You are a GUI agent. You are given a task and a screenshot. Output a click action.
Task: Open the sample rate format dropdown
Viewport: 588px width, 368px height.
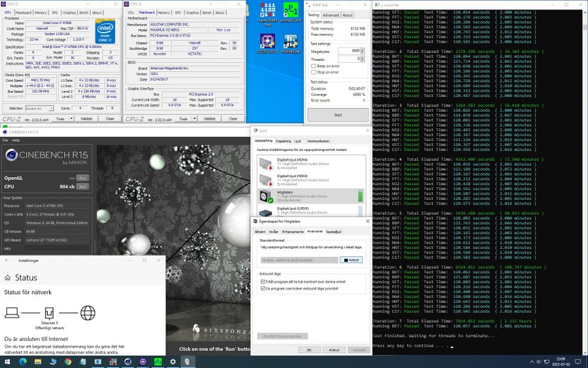point(299,259)
